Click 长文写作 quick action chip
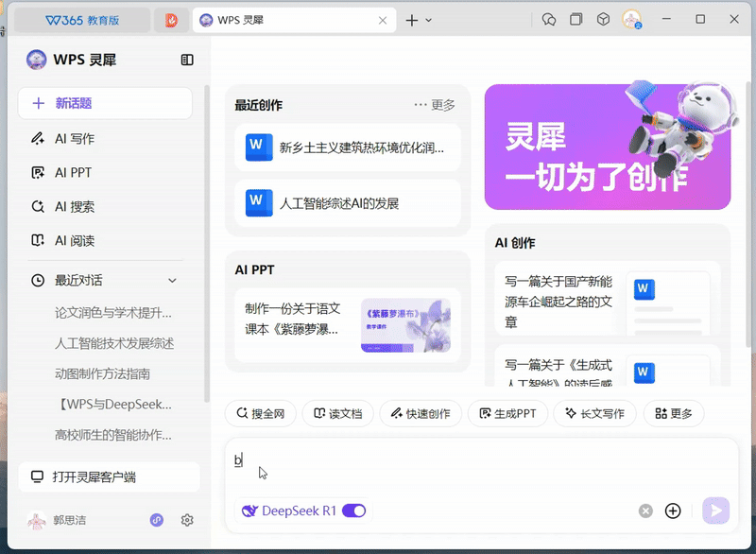This screenshot has width=756, height=554. [x=594, y=413]
